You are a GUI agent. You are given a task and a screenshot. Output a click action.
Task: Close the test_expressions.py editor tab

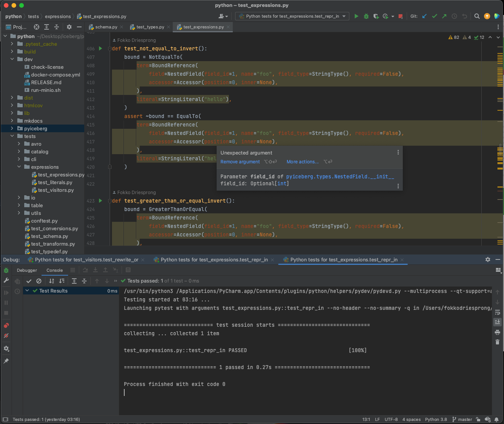[x=228, y=27]
